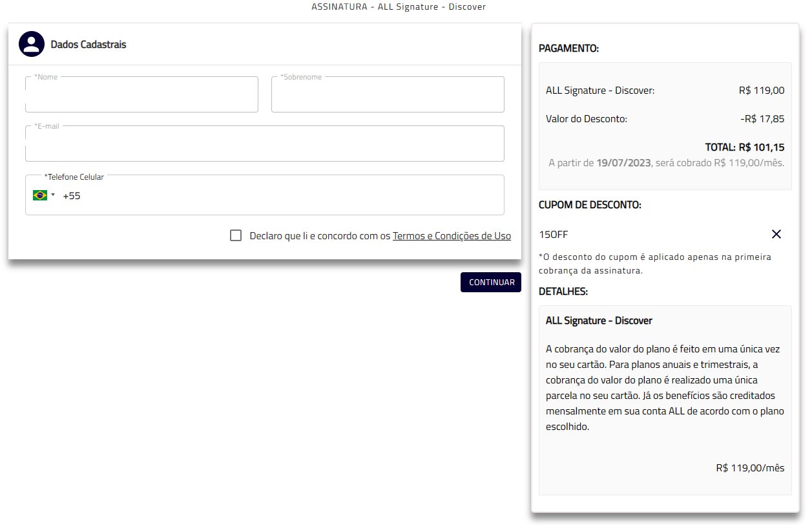
Task: Focus the Nome input field
Action: [141, 94]
